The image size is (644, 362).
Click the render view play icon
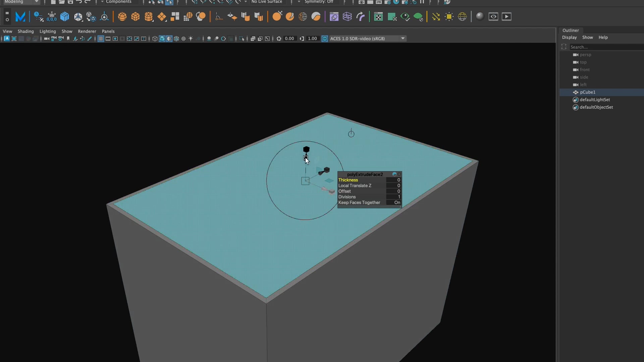(506, 16)
